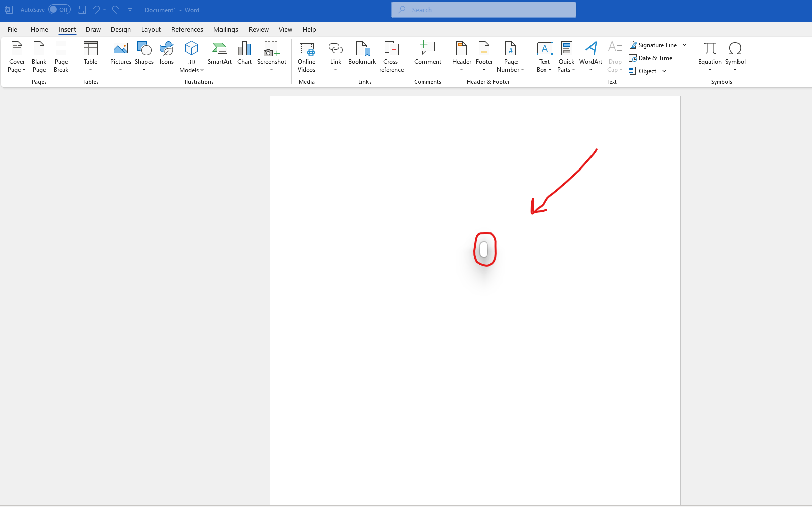Insert Pictures from the ribbon
This screenshot has width=812, height=507.
point(121,57)
